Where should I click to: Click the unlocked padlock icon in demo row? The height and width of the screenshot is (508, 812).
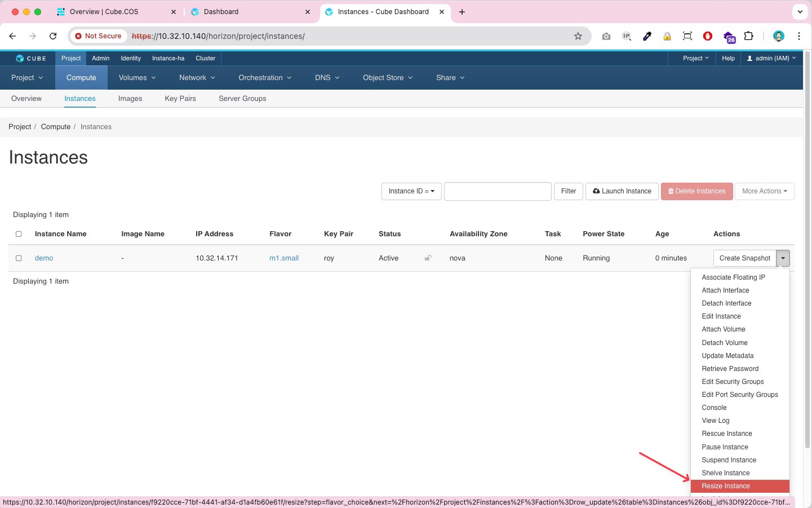tap(428, 258)
